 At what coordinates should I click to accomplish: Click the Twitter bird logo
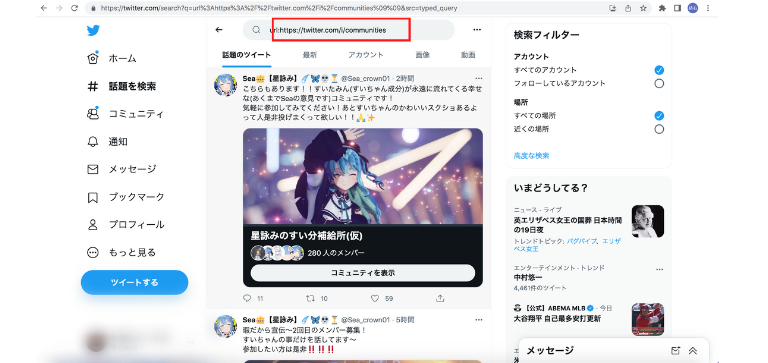tap(93, 30)
